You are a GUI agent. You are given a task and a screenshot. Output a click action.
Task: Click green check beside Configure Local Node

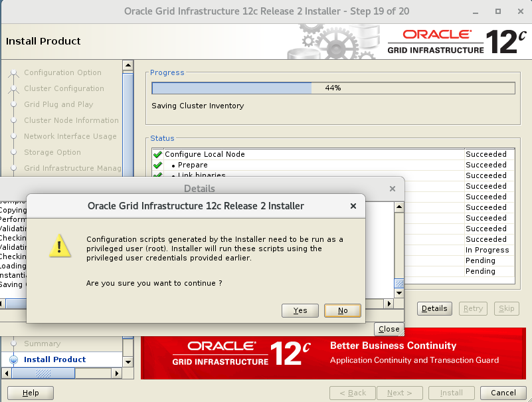(x=157, y=154)
